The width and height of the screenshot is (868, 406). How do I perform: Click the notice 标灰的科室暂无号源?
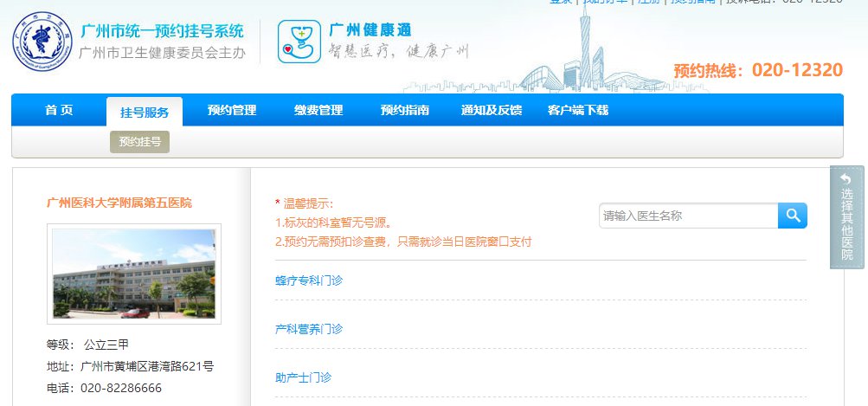coord(334,223)
